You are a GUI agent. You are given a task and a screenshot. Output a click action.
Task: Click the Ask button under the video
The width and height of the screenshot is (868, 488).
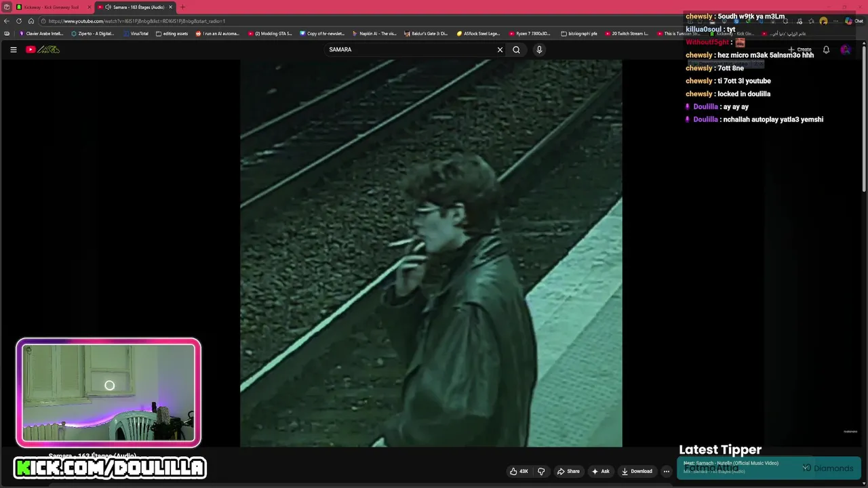pos(601,471)
